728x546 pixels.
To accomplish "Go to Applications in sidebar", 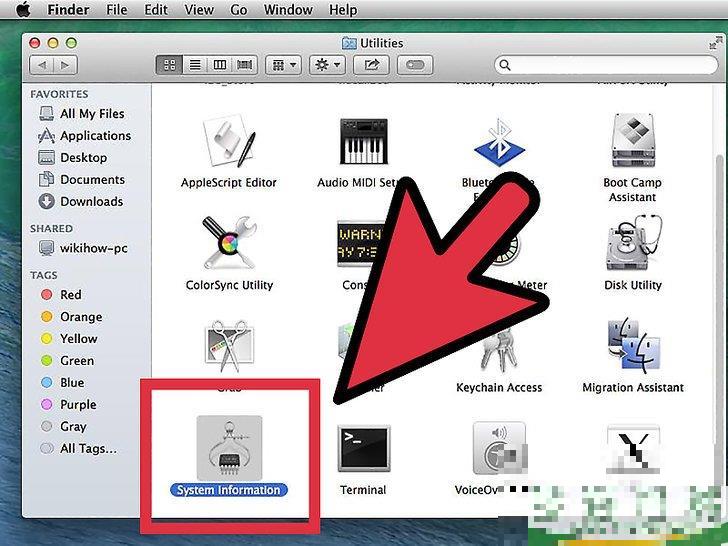I will click(x=95, y=136).
